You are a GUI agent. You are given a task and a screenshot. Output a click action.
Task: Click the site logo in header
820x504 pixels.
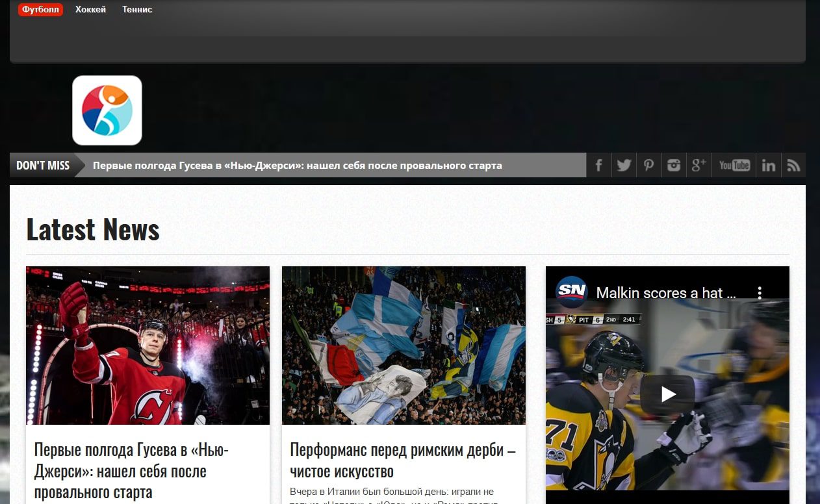click(107, 110)
